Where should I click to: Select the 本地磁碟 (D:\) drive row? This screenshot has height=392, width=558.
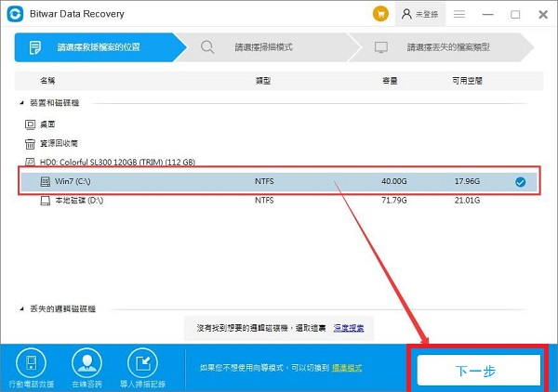tap(279, 201)
